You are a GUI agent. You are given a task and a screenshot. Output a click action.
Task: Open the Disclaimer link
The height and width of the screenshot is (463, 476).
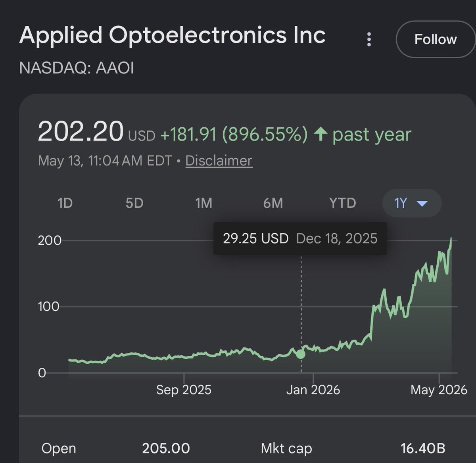[219, 161]
